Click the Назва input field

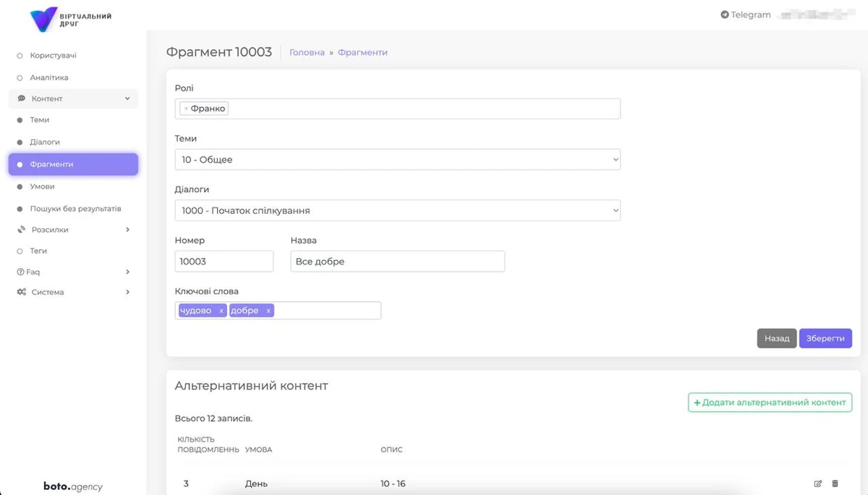coord(397,262)
